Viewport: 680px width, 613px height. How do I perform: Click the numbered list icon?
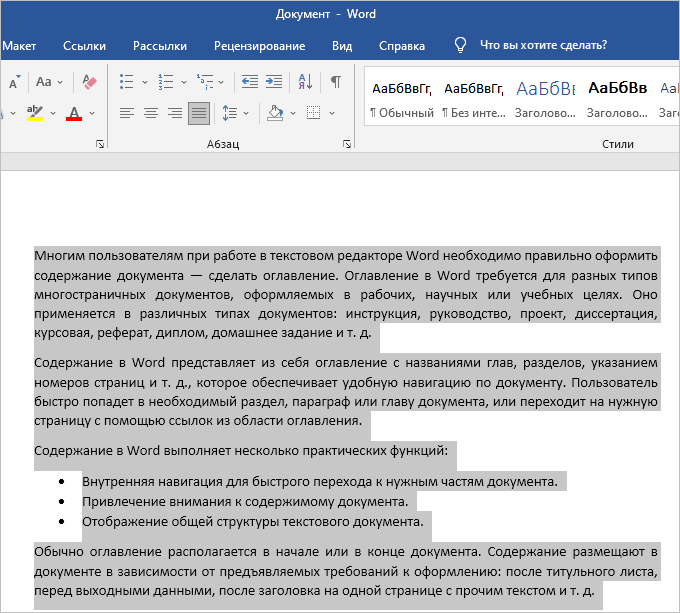(166, 82)
